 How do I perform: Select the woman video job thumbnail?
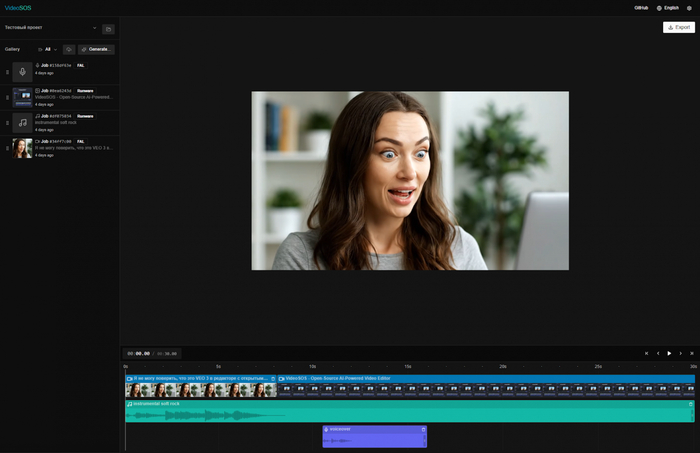click(22, 147)
